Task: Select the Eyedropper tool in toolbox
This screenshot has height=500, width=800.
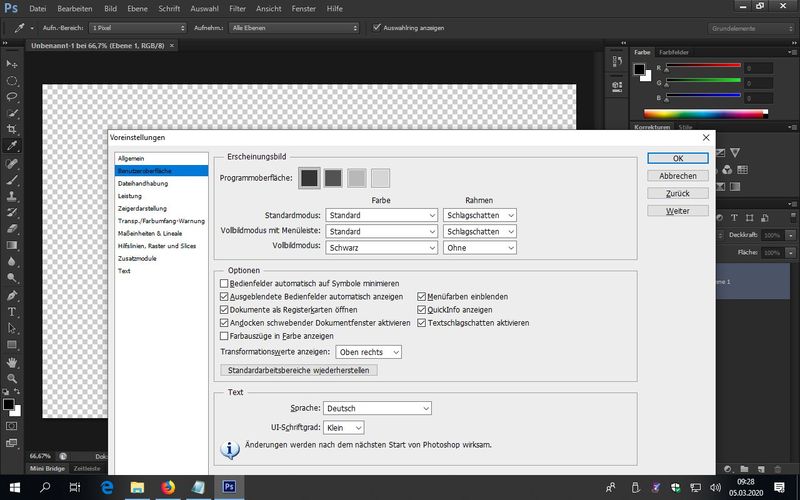Action: 13,146
